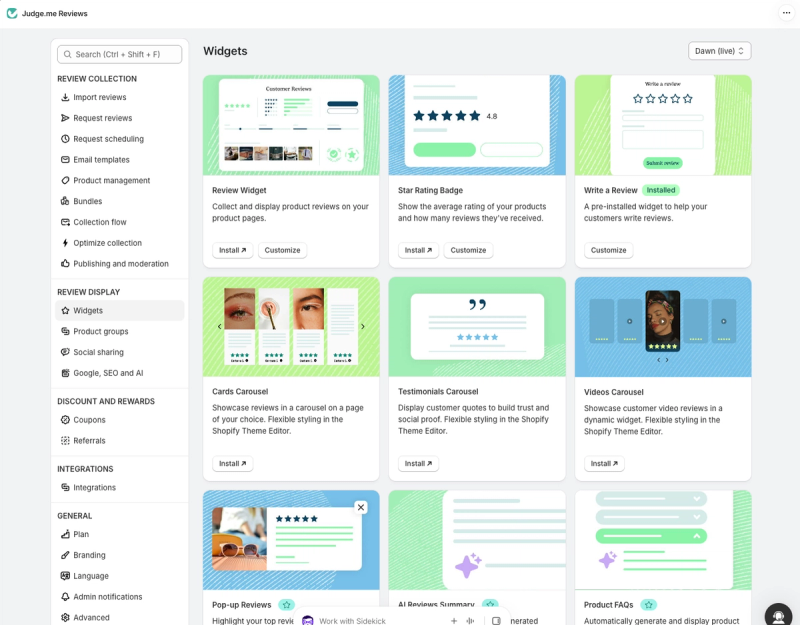
Task: Click the Star Rating Badge preview image
Action: pyautogui.click(x=477, y=125)
